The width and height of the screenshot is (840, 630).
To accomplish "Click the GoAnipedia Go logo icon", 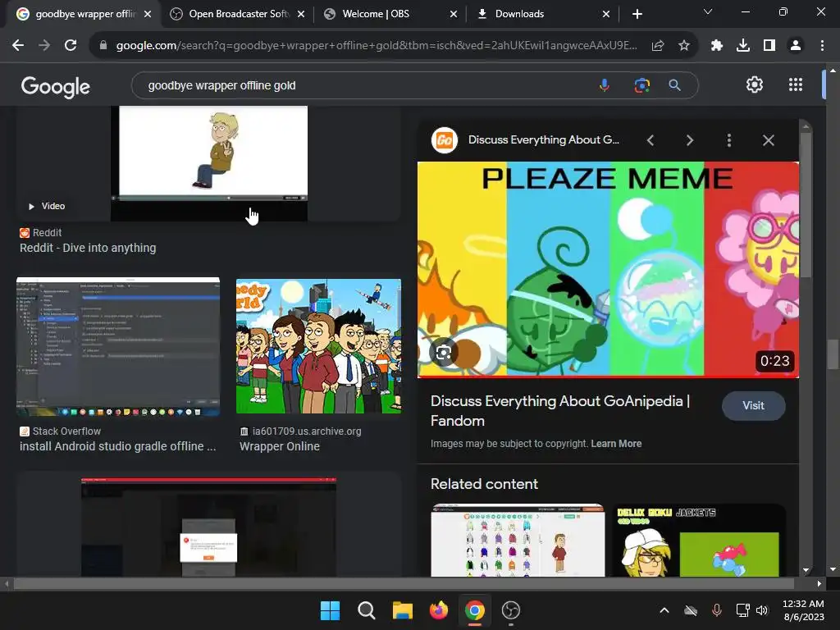I will (444, 140).
